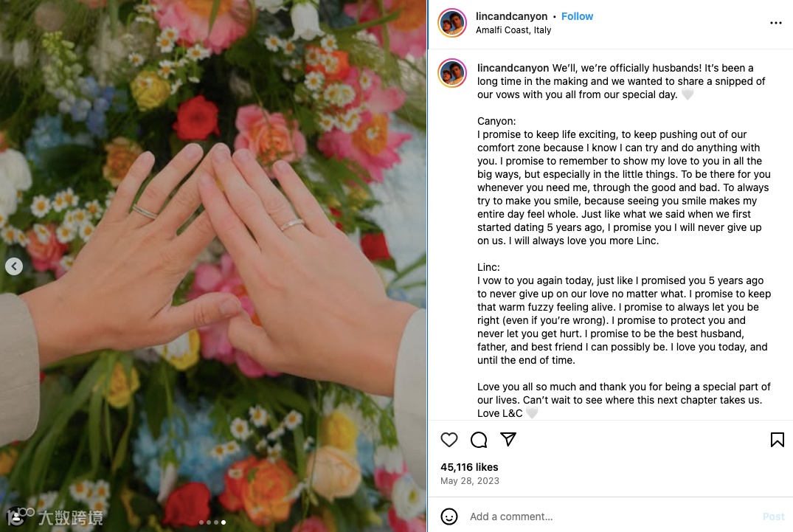View the 45,116 likes list
The height and width of the screenshot is (532, 793).
point(469,467)
